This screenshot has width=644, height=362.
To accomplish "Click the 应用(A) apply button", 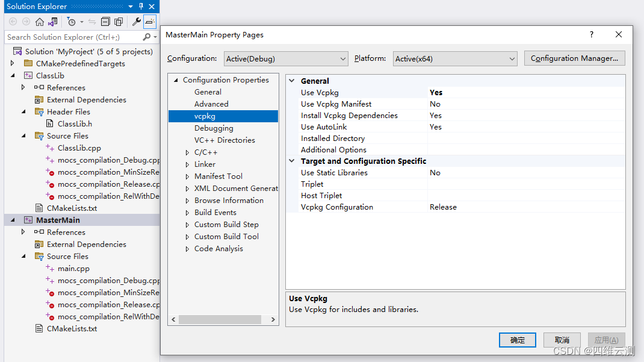I will click(x=606, y=340).
